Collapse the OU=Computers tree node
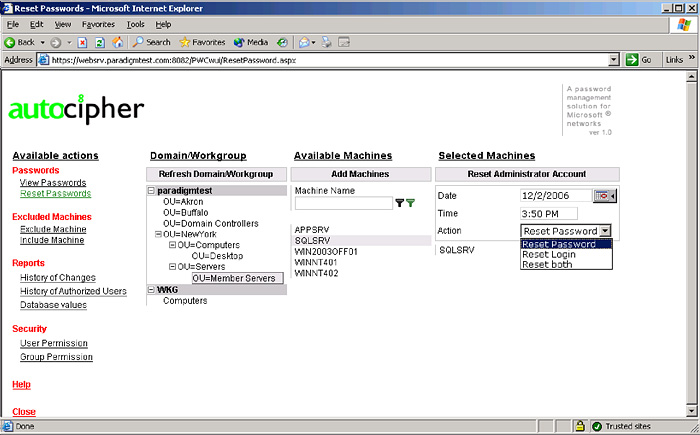 (x=172, y=245)
